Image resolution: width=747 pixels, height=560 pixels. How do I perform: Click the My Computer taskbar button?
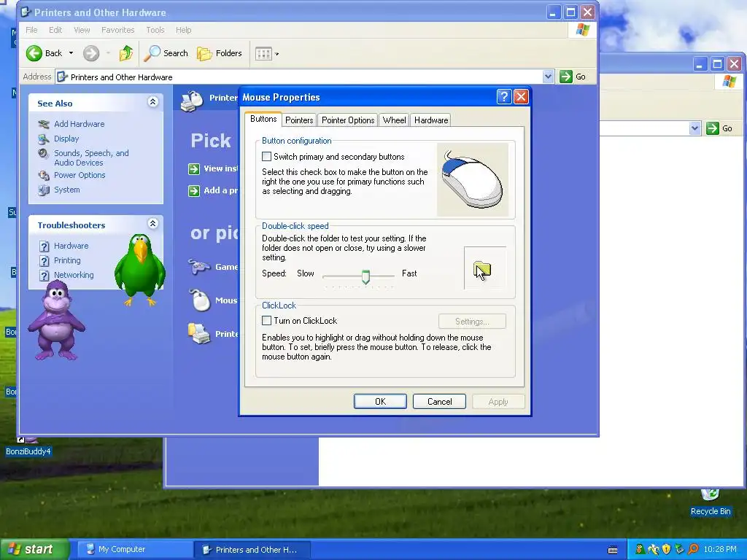coord(133,550)
